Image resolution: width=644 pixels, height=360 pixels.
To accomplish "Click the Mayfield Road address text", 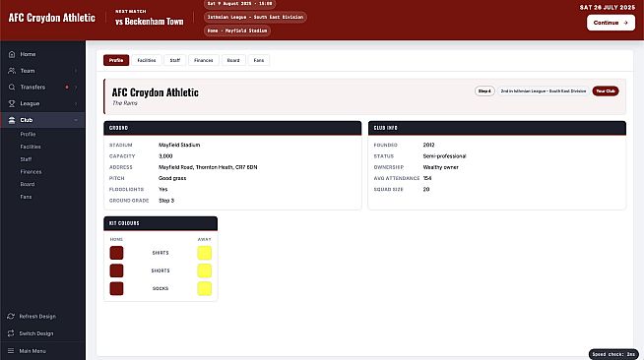I will click(x=208, y=167).
